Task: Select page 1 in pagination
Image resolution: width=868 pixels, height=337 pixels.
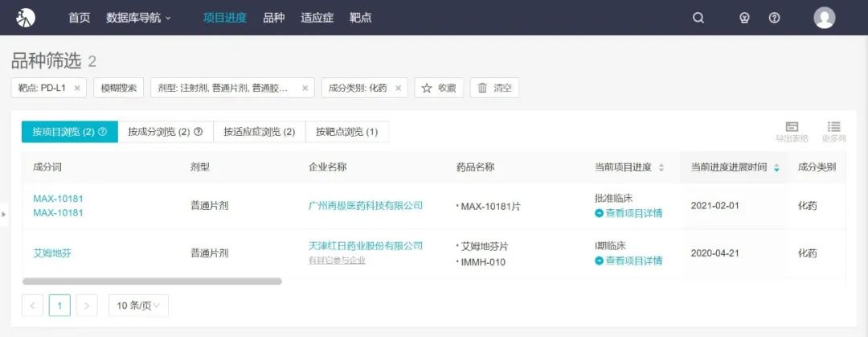Action: click(59, 306)
